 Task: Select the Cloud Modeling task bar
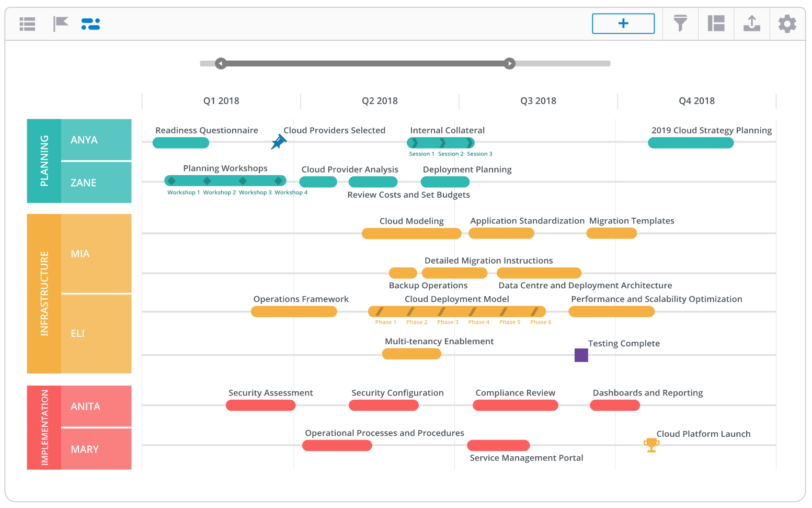[x=411, y=233]
